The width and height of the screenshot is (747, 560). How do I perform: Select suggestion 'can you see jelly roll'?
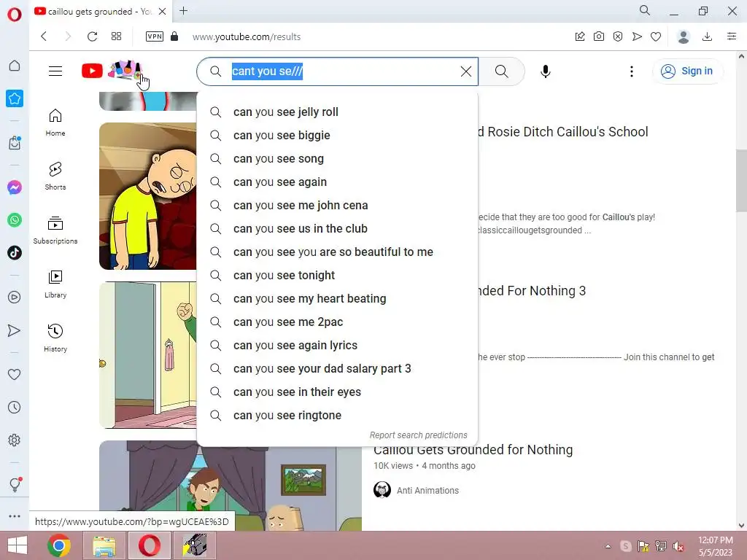pos(337,112)
